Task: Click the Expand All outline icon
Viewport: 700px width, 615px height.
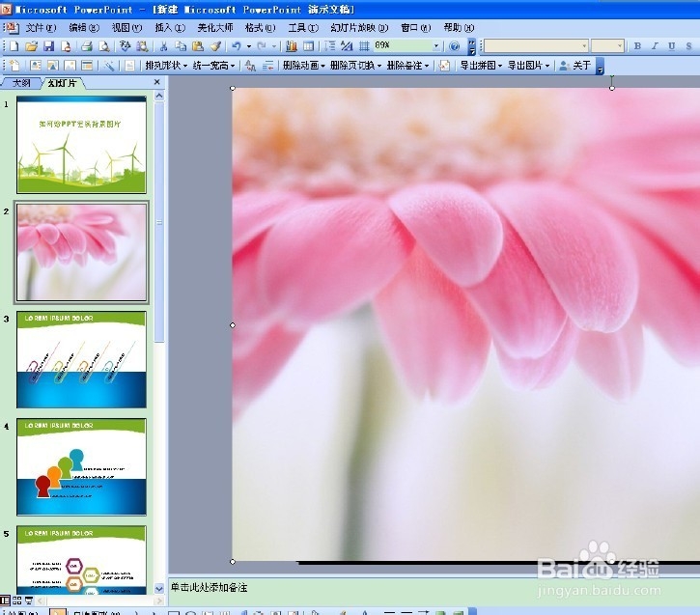Action: [x=330, y=46]
